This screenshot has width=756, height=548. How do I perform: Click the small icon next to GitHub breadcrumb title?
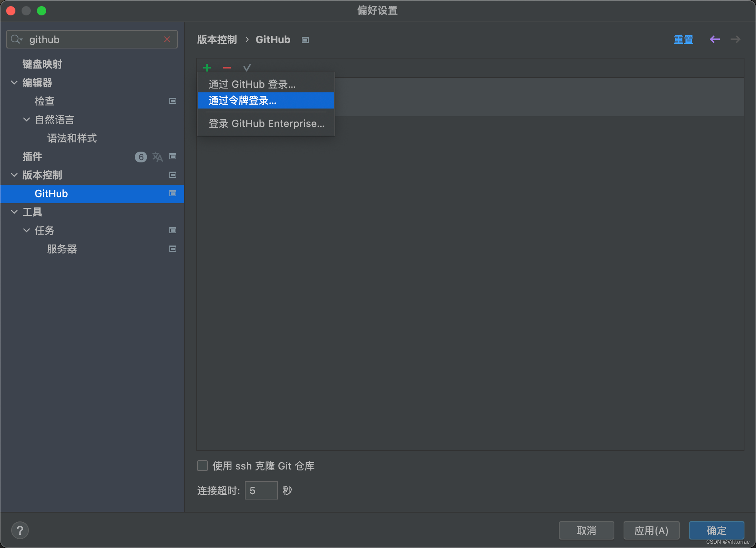click(304, 40)
